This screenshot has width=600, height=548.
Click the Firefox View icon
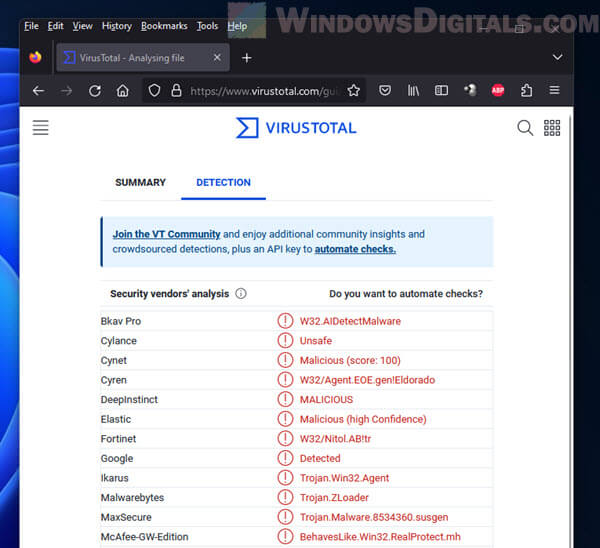36,57
